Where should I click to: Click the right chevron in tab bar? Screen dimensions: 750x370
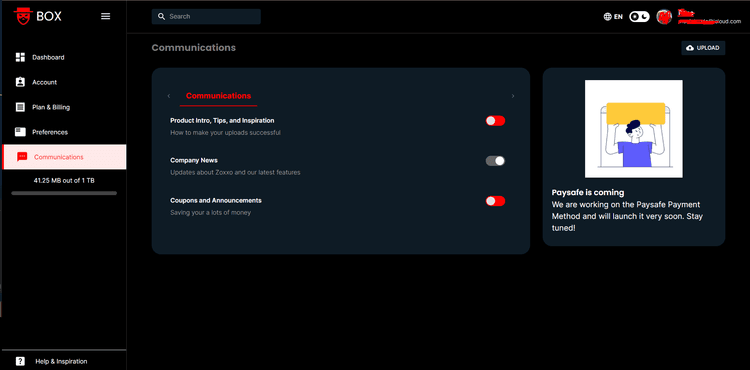click(x=513, y=96)
